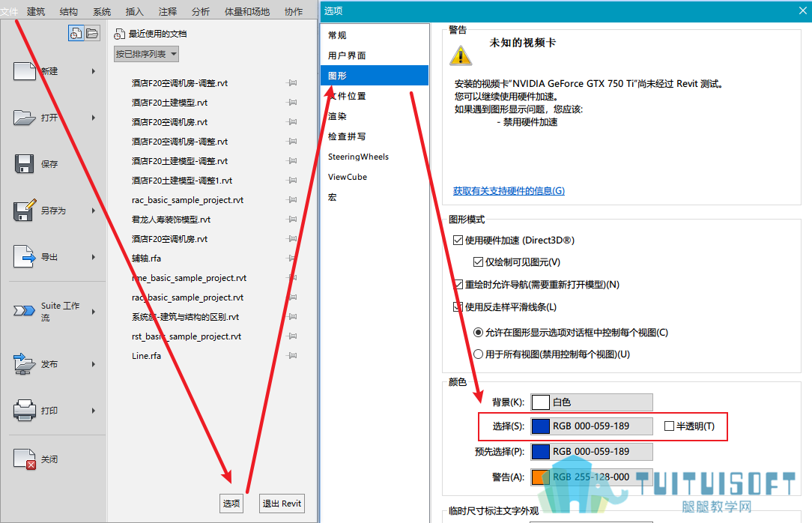This screenshot has height=523, width=812.
Task: Close the 选项 dialog
Action: (x=803, y=11)
